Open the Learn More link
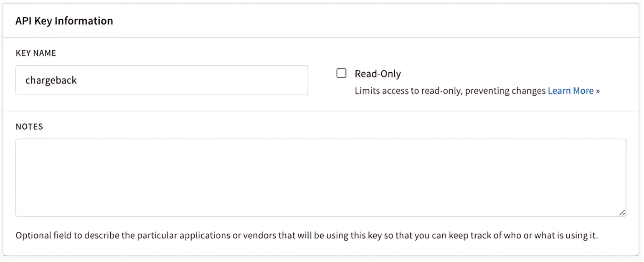Viewport: 644px width, 262px height. [570, 91]
